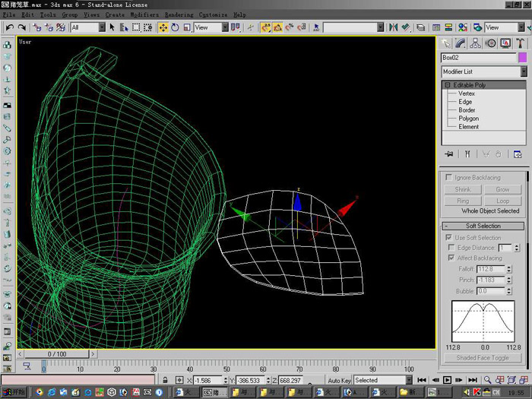Click Select by Name icon
Viewport: 532px width, 399px height.
pos(124,27)
